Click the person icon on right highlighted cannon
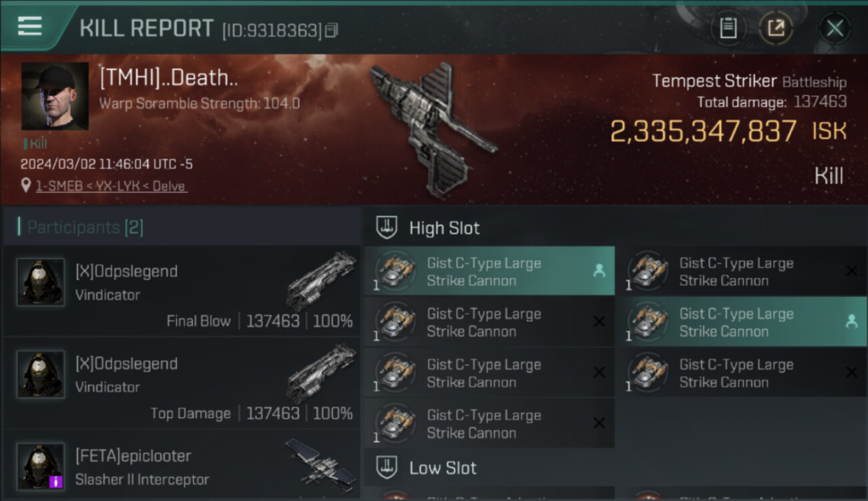The height and width of the screenshot is (501, 868). coord(851,321)
